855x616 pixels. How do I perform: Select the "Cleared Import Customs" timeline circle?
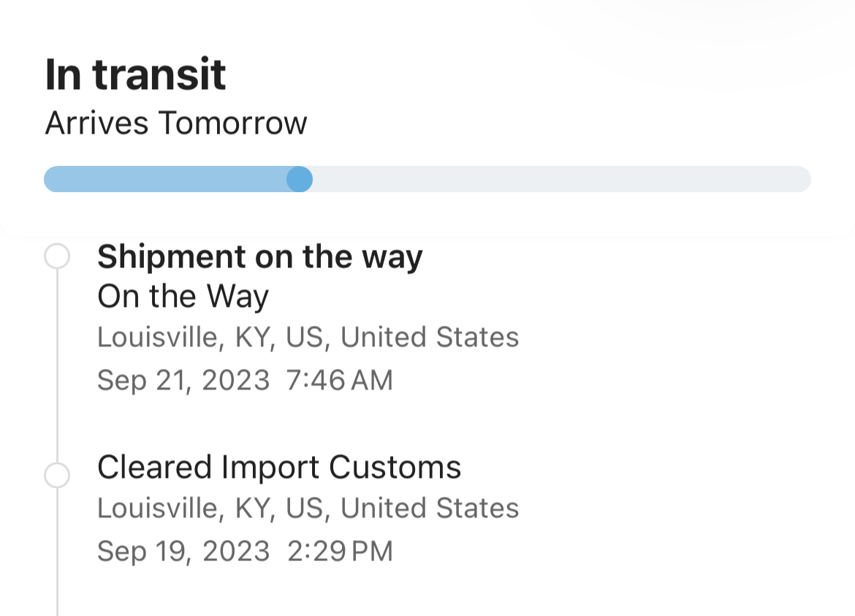pyautogui.click(x=57, y=475)
